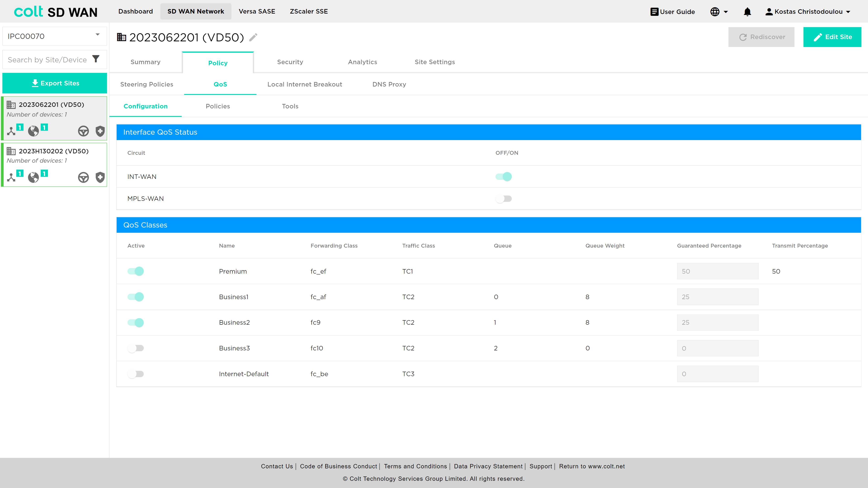Select SD WAN Network menu
The width and height of the screenshot is (868, 488).
click(196, 12)
